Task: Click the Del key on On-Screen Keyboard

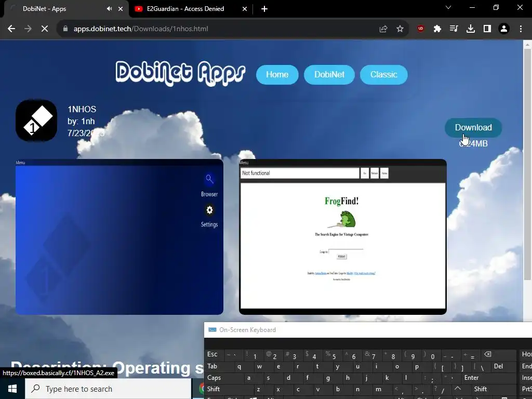Action: click(x=503, y=366)
